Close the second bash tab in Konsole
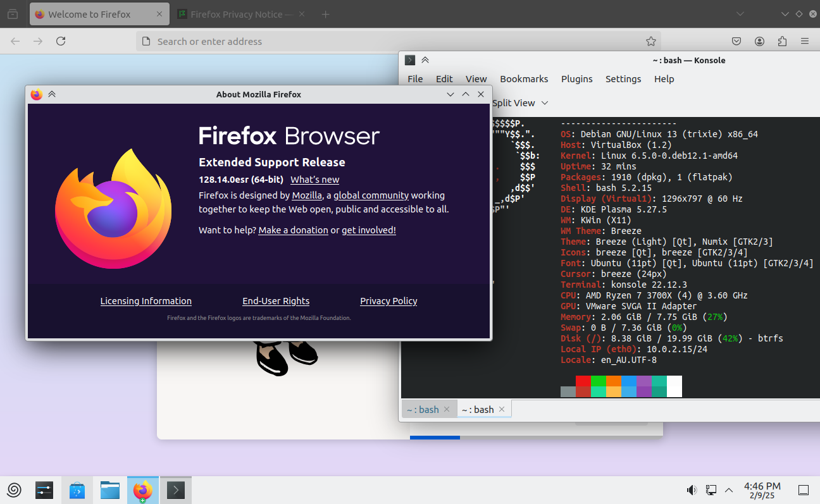 point(502,409)
